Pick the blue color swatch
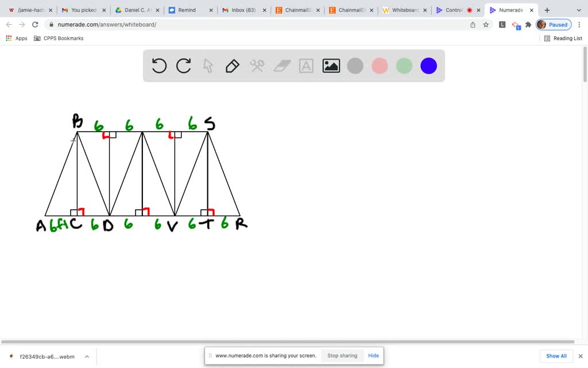The width and height of the screenshot is (588, 368). point(428,66)
